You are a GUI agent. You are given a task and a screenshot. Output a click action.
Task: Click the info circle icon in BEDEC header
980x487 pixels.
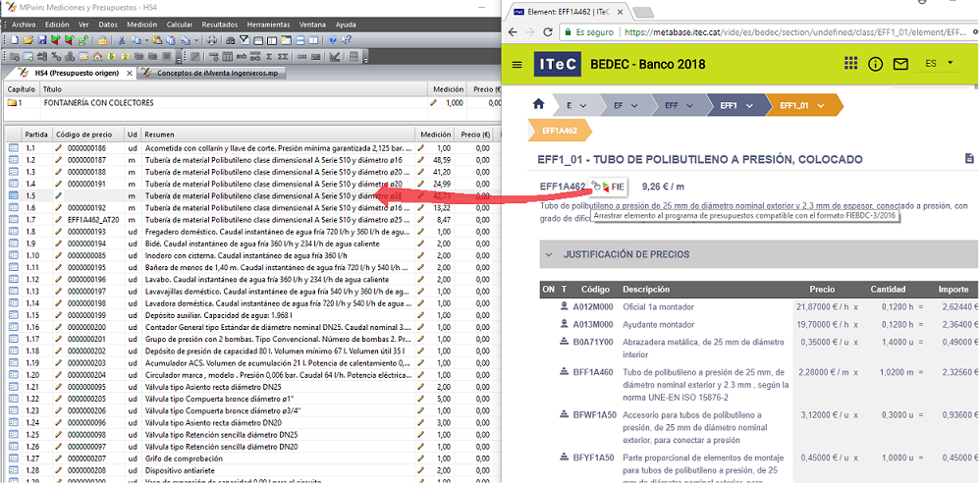point(876,64)
